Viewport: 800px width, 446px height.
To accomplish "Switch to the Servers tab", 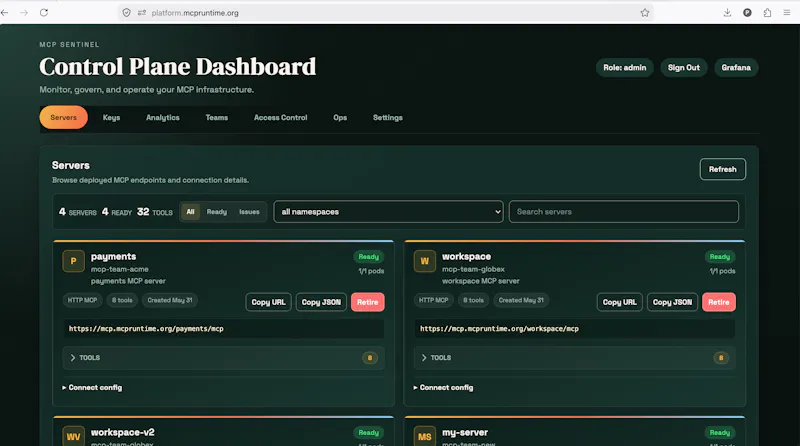I will [64, 117].
